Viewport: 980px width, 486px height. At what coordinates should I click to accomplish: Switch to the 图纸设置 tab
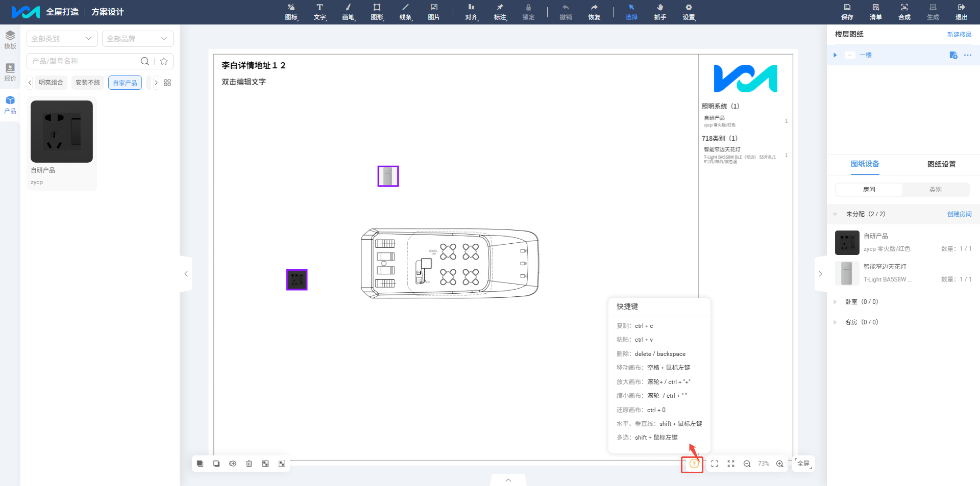coord(941,164)
